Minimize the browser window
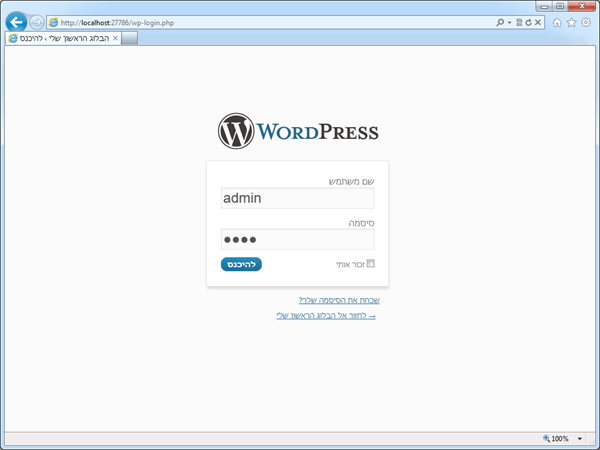Image resolution: width=600 pixels, height=450 pixels. 544,7
